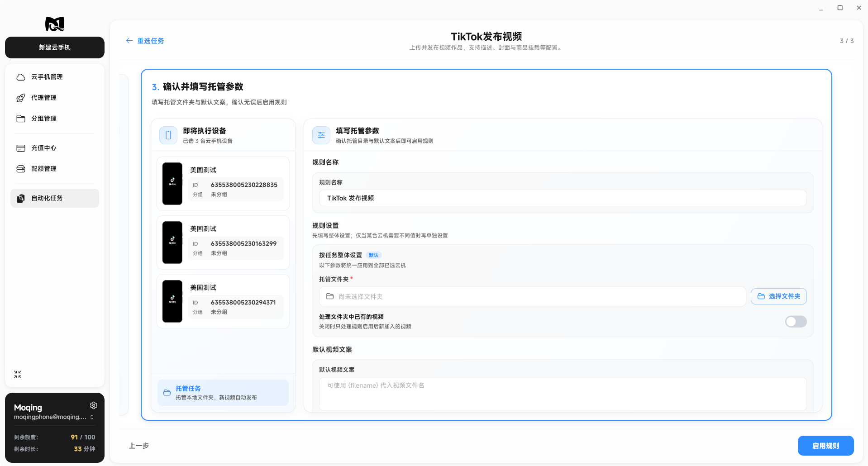
Task: Click ID text 635538005230228835
Action: coord(244,185)
